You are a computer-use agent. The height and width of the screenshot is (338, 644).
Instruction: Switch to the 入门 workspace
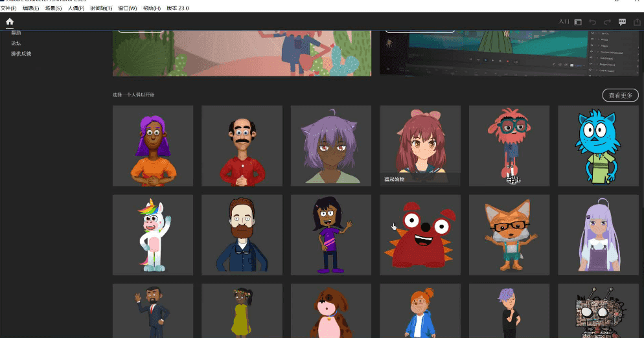click(x=564, y=22)
